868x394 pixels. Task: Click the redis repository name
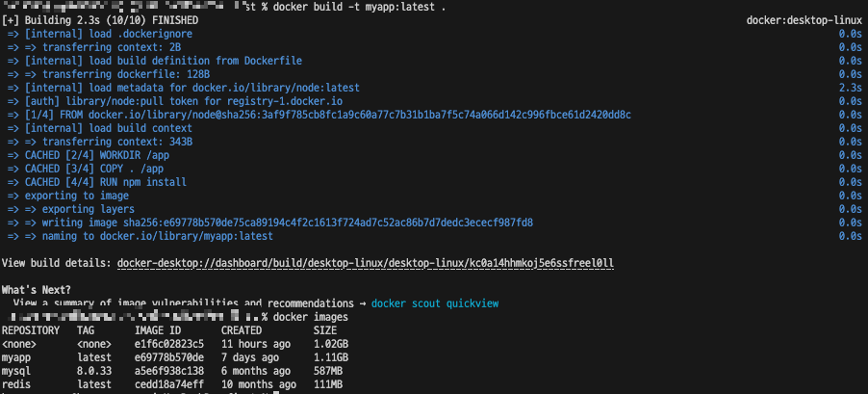click(16, 384)
